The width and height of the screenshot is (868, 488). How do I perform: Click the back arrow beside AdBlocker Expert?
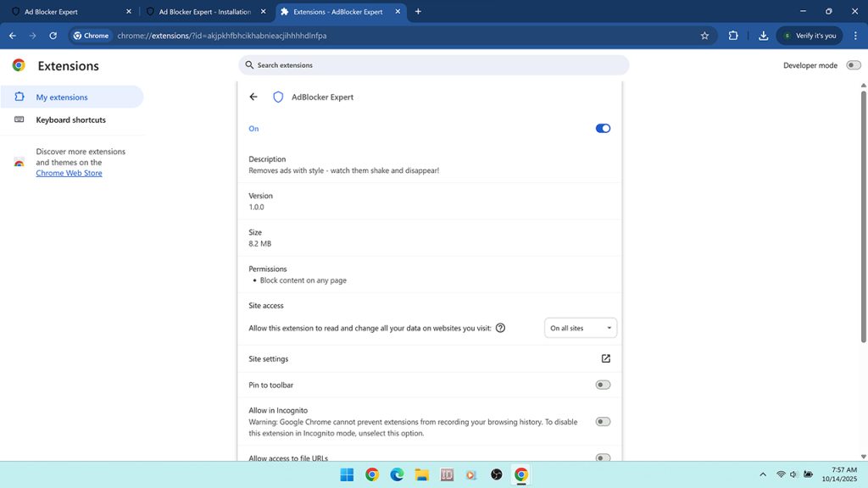click(253, 97)
